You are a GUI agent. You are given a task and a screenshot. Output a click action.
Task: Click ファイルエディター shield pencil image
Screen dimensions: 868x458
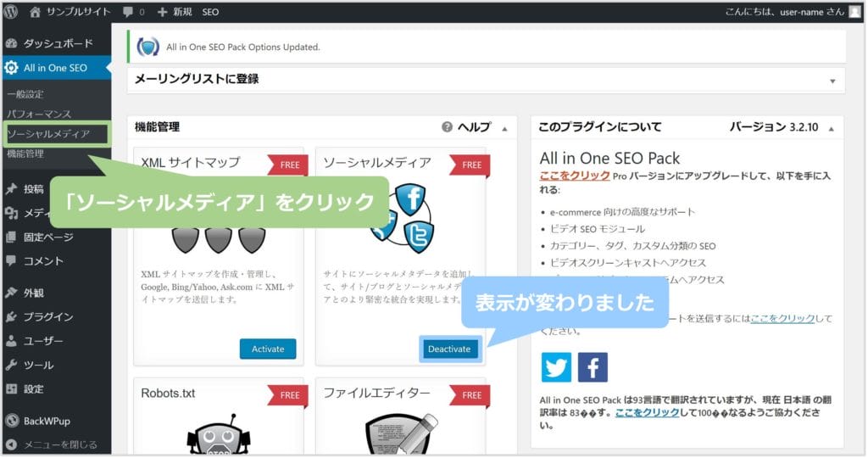[x=401, y=434]
